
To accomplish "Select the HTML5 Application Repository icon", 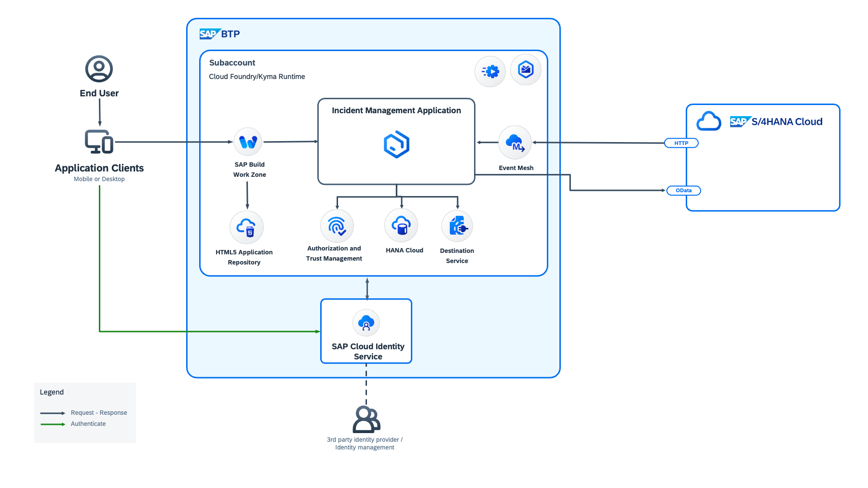I will [246, 227].
